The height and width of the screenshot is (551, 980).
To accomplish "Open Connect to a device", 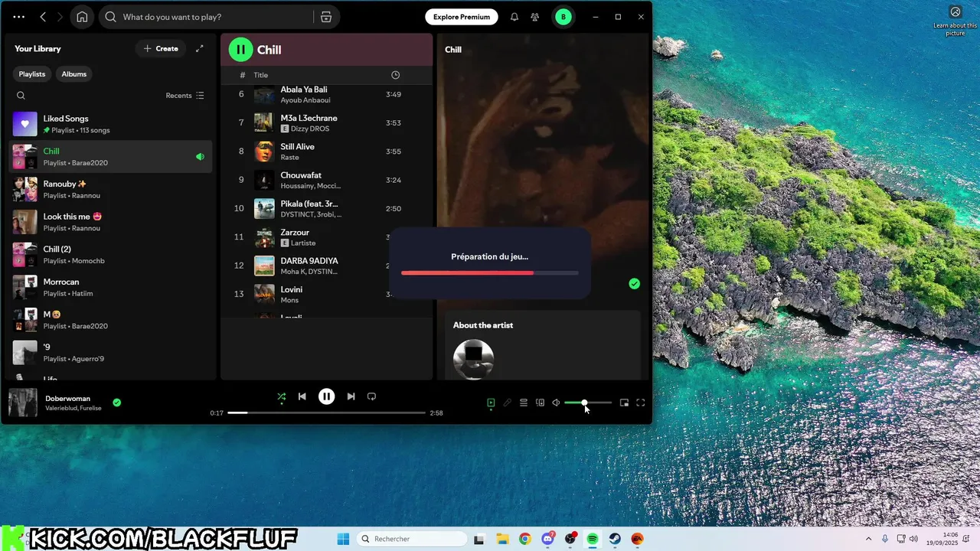I will 540,403.
